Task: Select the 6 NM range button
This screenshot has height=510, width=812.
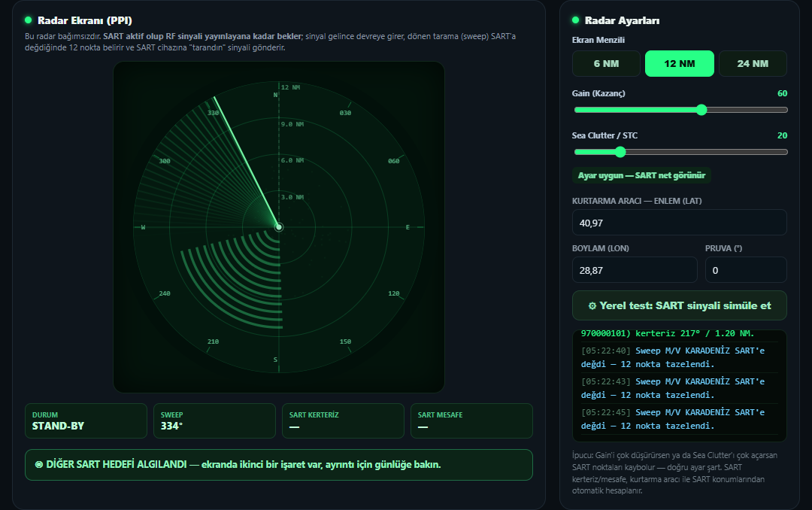Action: (x=606, y=64)
